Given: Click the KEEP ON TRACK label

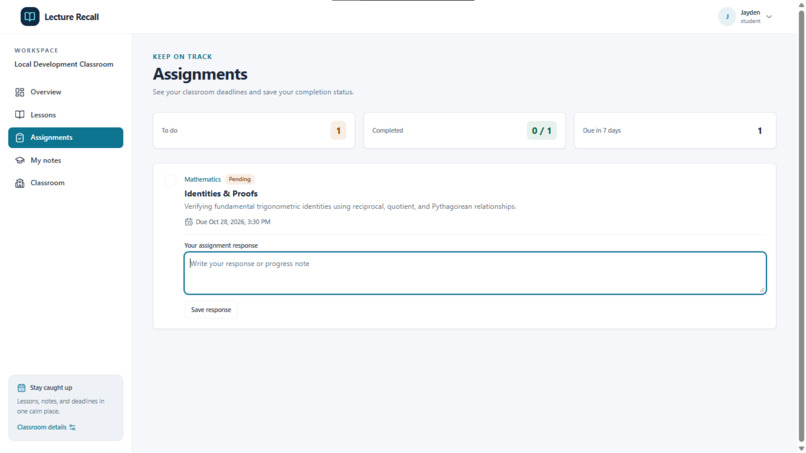Looking at the screenshot, I should (x=182, y=57).
